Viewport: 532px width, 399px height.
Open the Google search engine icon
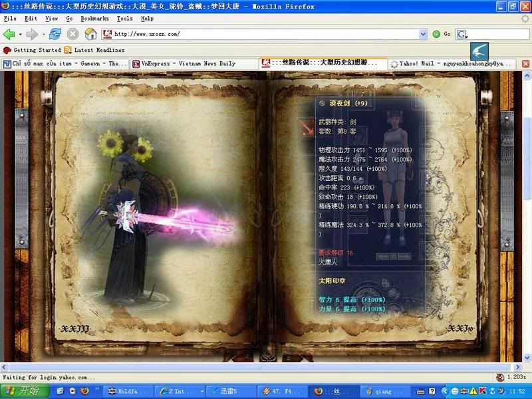462,34
